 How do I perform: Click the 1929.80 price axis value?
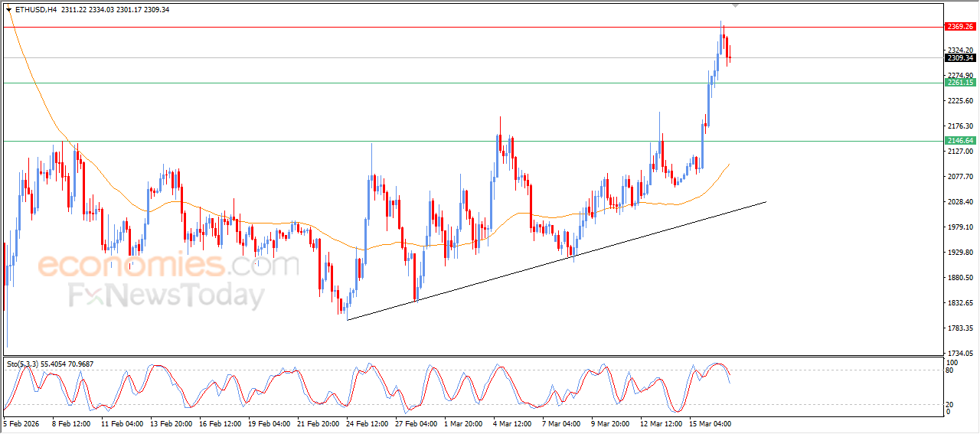tap(959, 252)
